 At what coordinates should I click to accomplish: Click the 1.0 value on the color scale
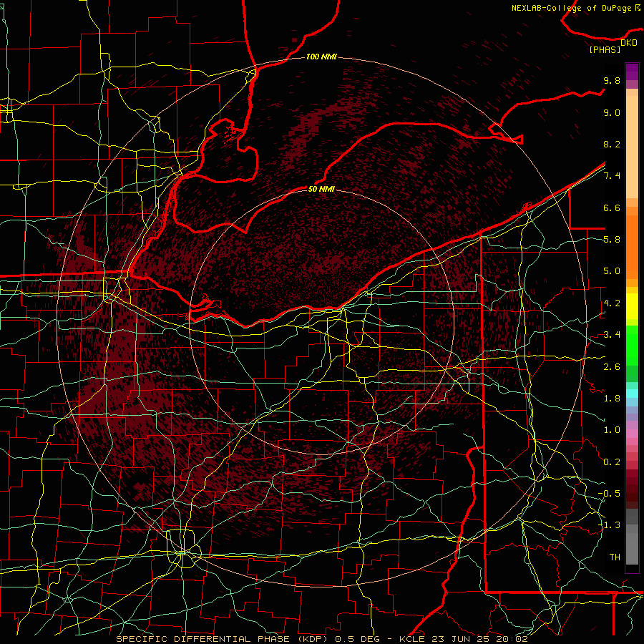tap(612, 430)
